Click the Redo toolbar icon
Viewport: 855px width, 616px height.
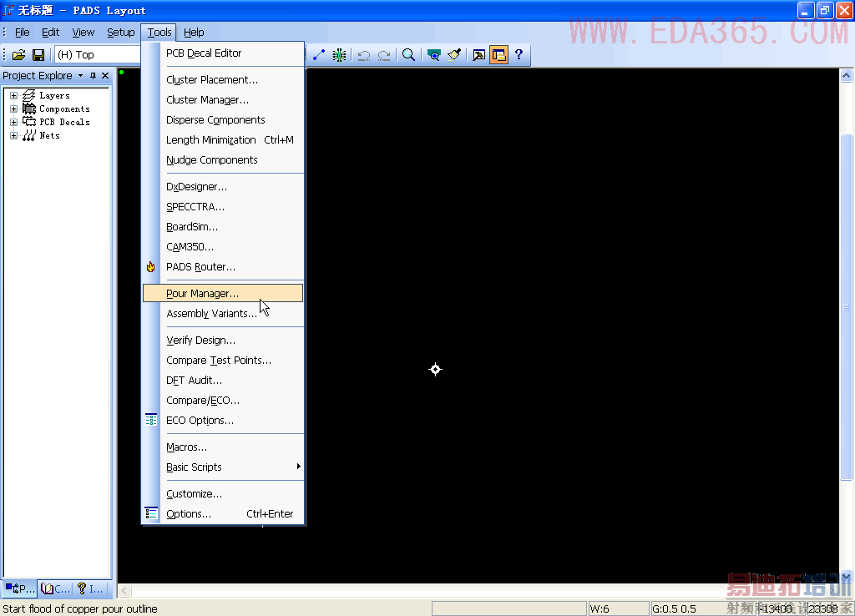tap(384, 54)
